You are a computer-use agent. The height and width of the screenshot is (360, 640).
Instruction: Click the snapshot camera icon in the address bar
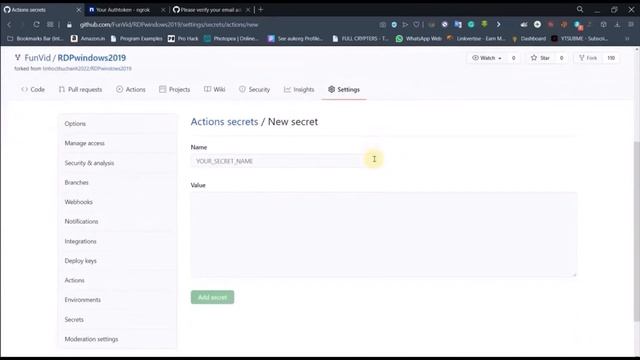(x=382, y=24)
